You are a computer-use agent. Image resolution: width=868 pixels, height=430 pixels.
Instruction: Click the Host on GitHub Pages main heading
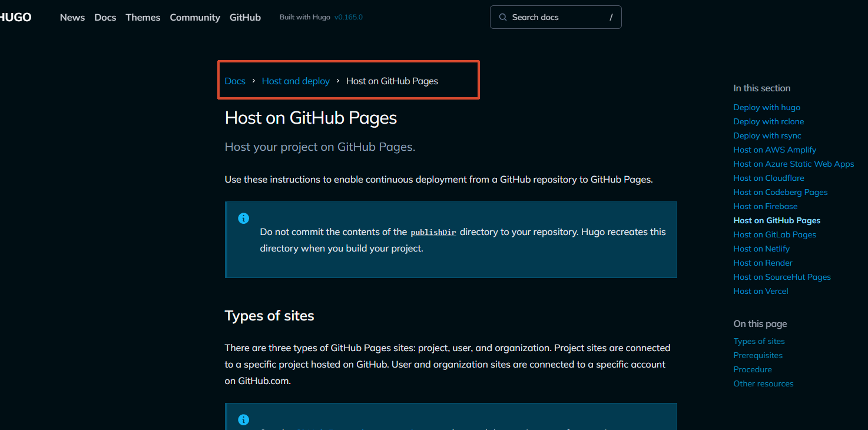[311, 118]
